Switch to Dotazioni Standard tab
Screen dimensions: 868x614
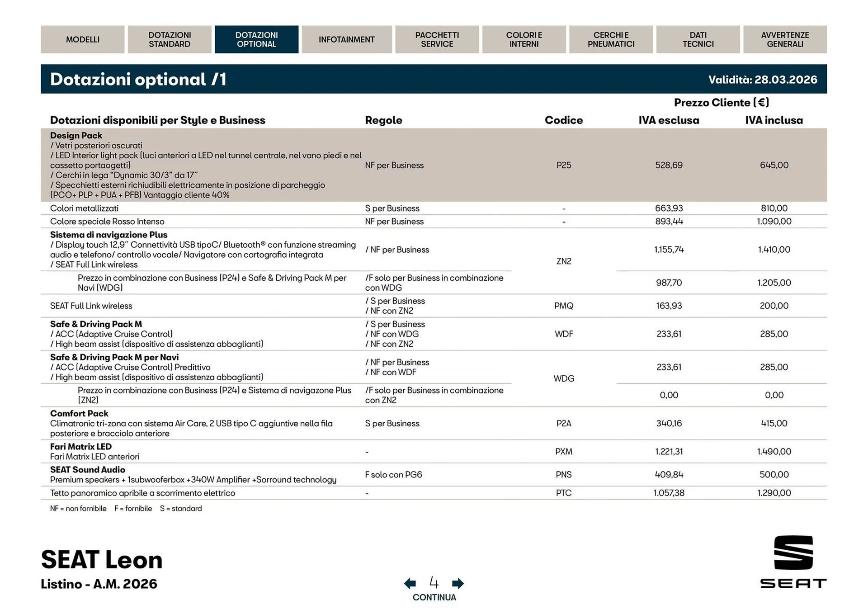[x=170, y=39]
